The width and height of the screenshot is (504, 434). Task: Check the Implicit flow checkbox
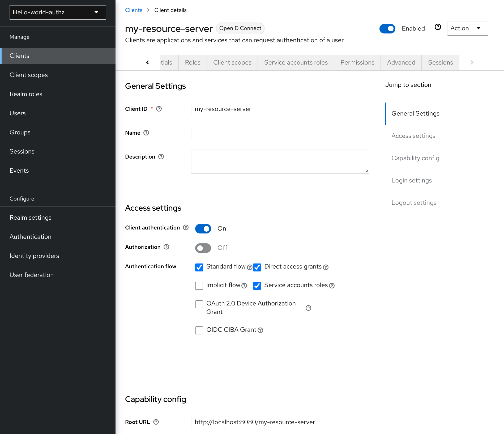pyautogui.click(x=199, y=286)
